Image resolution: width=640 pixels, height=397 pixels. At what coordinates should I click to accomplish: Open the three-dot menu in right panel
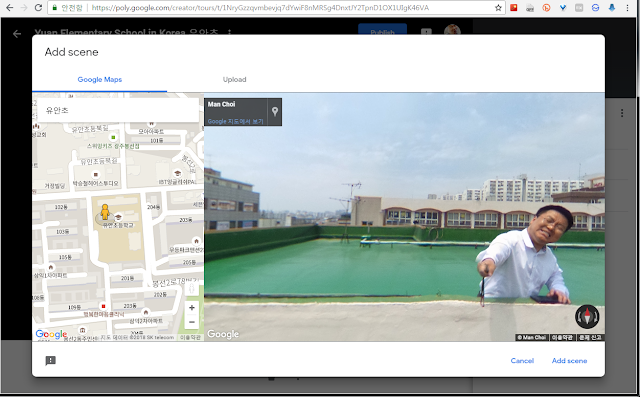coord(622,113)
